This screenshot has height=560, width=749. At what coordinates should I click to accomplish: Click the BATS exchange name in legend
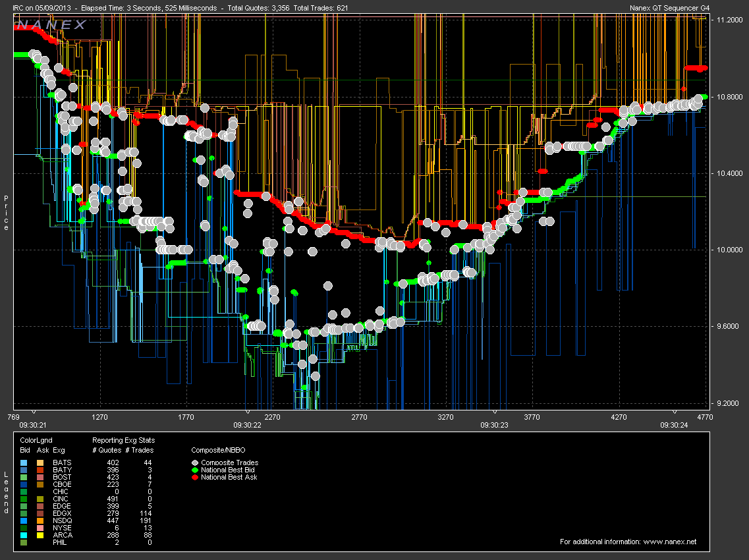(x=62, y=462)
